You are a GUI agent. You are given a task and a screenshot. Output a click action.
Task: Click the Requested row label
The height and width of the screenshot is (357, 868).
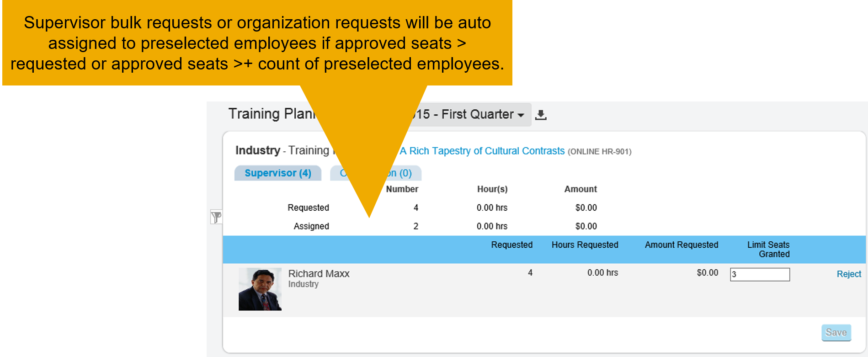pos(308,208)
